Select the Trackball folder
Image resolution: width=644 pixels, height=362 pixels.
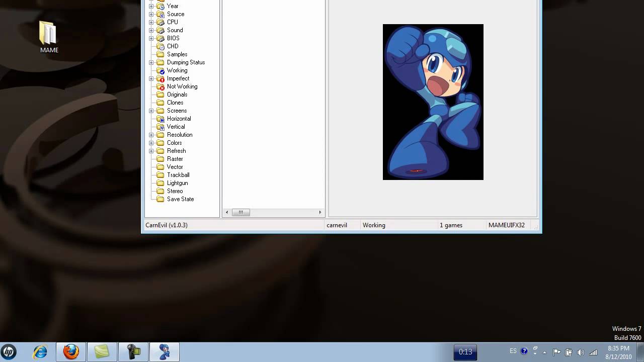coord(173,175)
